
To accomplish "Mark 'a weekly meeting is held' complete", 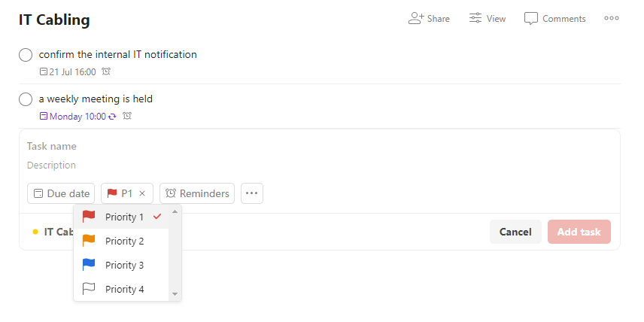I will click(x=26, y=99).
